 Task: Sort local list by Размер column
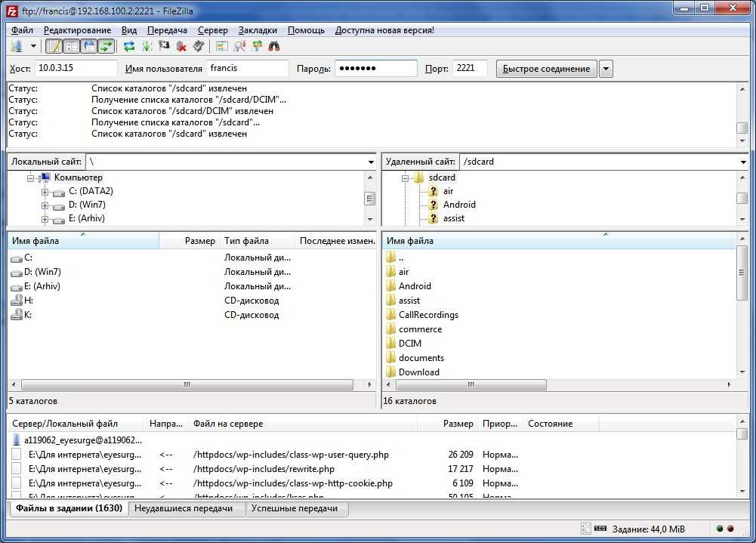pos(190,241)
